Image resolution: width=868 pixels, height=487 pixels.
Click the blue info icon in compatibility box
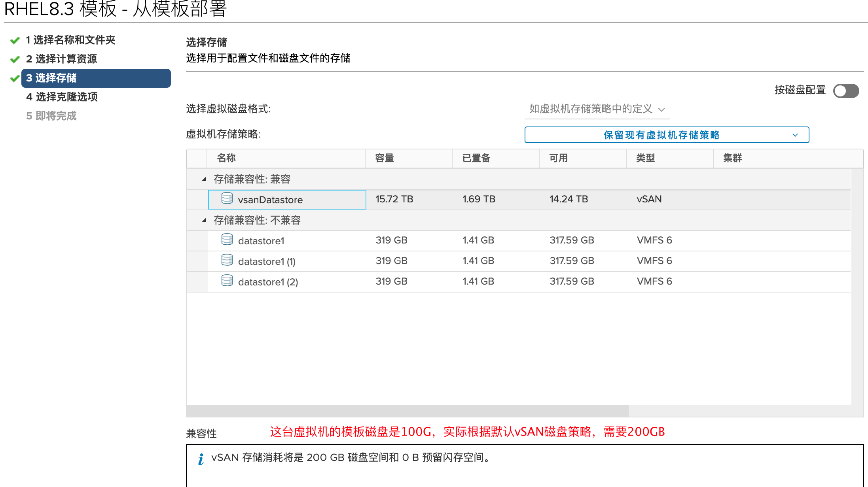coord(201,459)
